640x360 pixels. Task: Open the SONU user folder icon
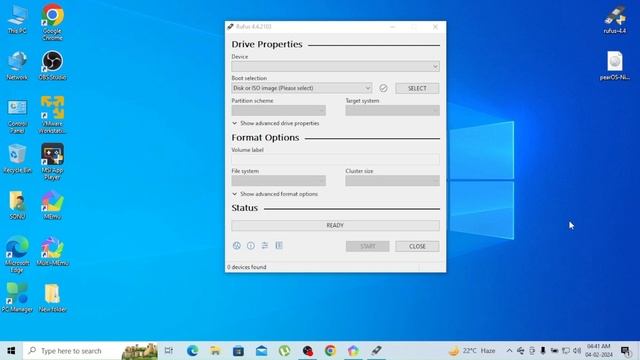17,205
